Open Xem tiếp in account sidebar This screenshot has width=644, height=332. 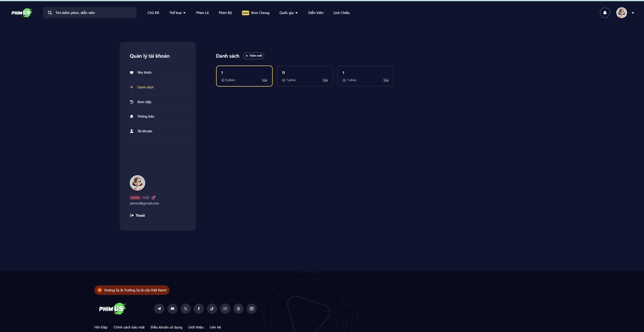coord(144,102)
